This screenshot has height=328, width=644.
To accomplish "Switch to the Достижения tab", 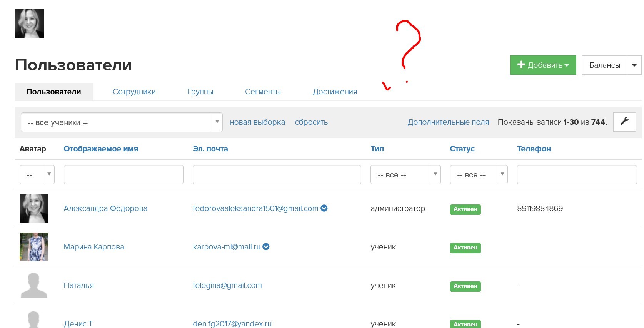I will [335, 92].
